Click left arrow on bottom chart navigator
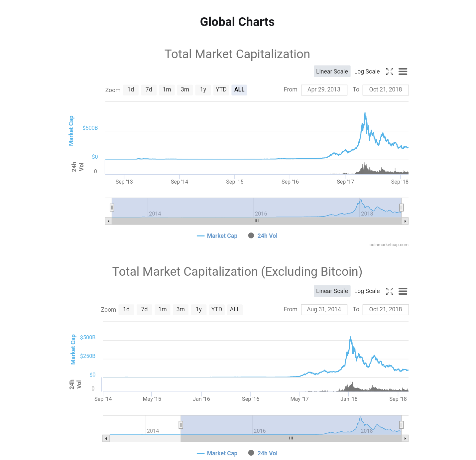 (x=106, y=438)
